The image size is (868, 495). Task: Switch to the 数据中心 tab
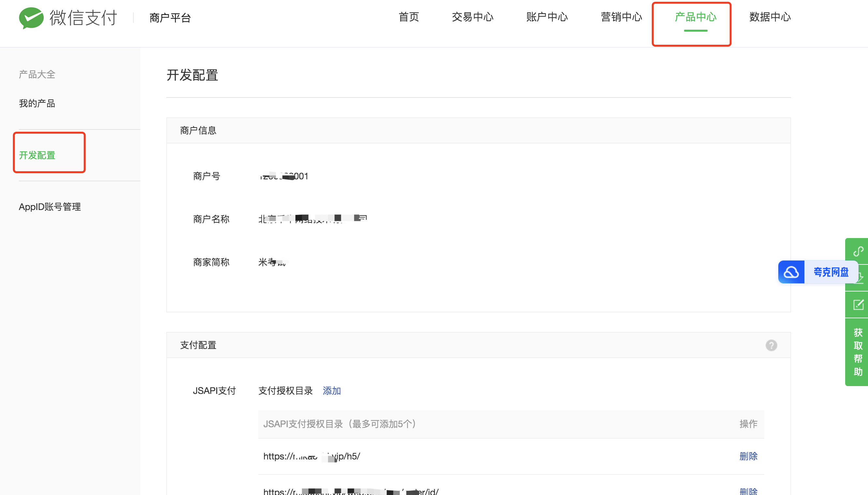click(x=769, y=17)
